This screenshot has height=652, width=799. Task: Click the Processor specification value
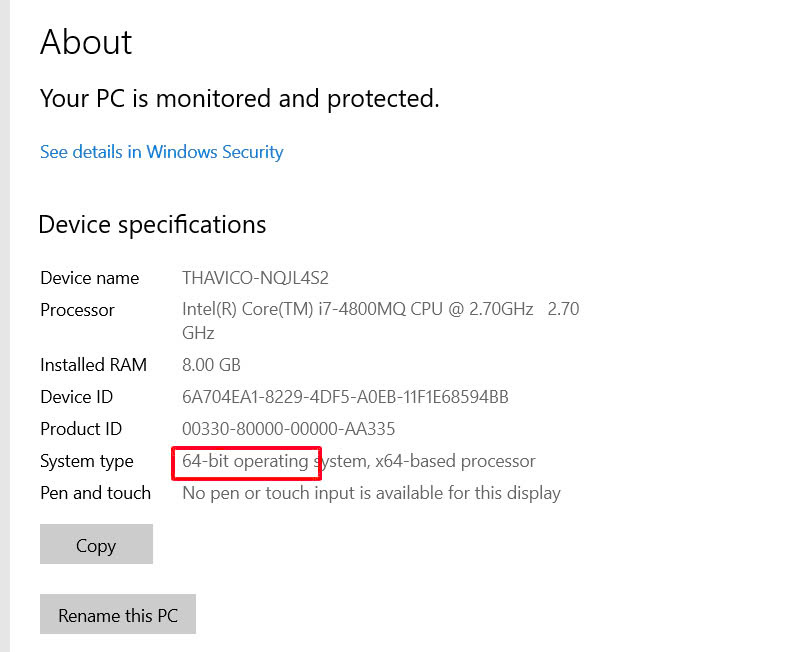tap(381, 320)
